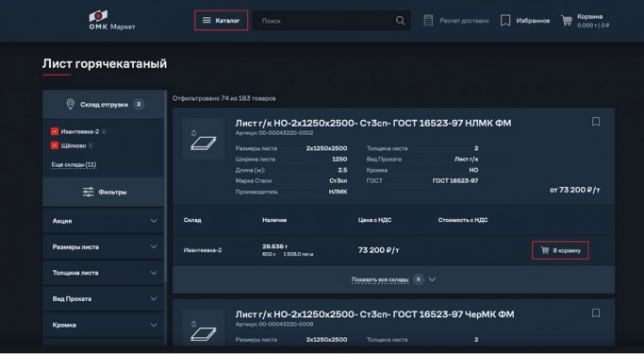Expand Показать все склады
Image resolution: width=644 pixels, height=354 pixels.
tap(380, 279)
